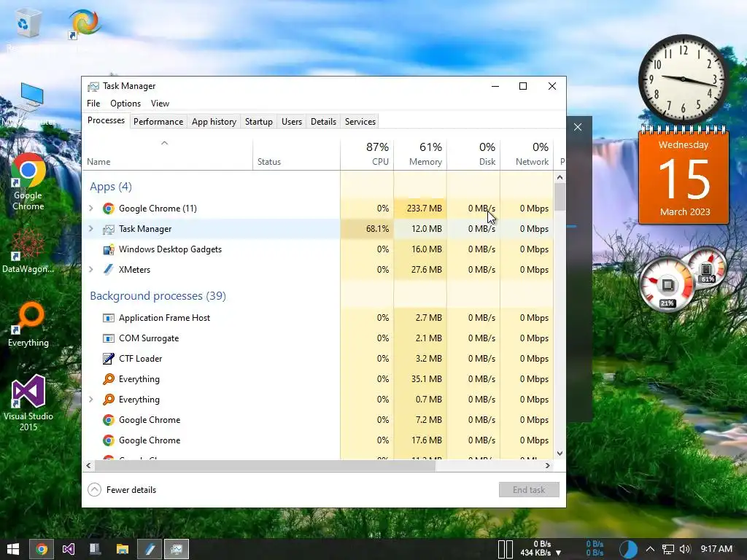
Task: Select the Everything desktop shortcut
Action: (x=28, y=324)
